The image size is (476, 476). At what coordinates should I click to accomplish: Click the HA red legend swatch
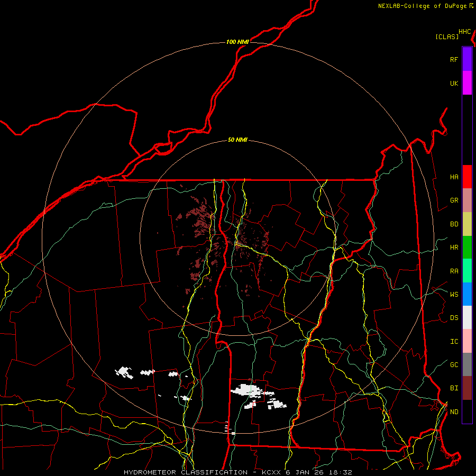467,177
